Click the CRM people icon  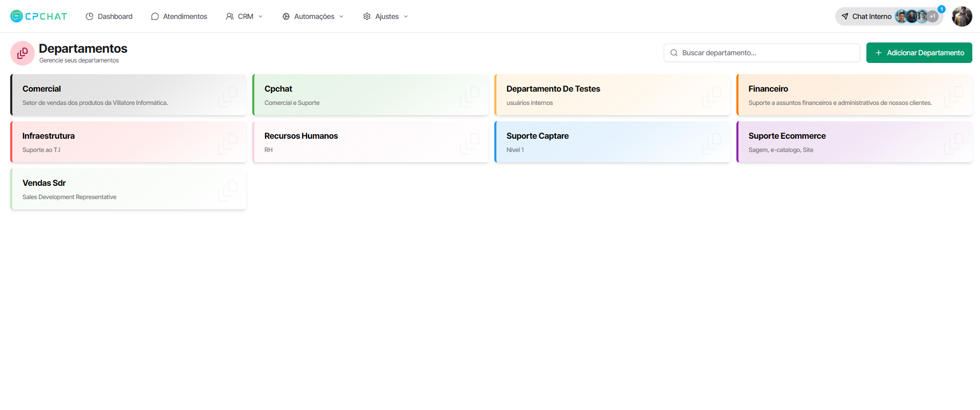[230, 16]
